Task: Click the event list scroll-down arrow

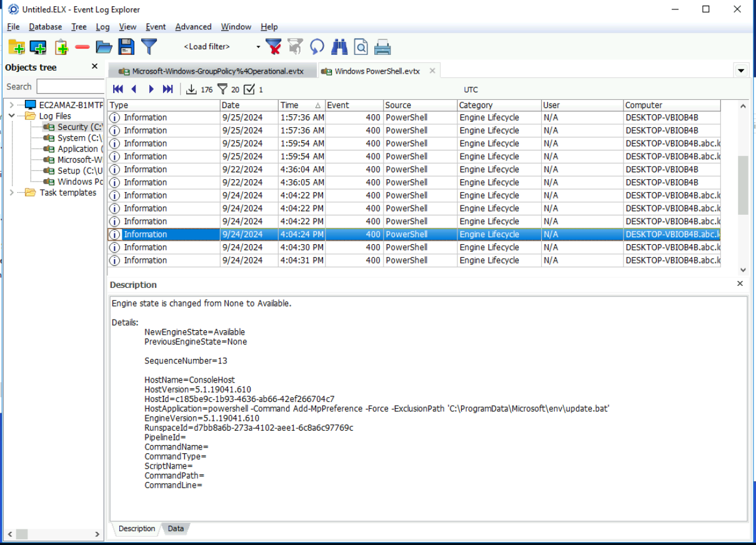Action: pos(743,270)
